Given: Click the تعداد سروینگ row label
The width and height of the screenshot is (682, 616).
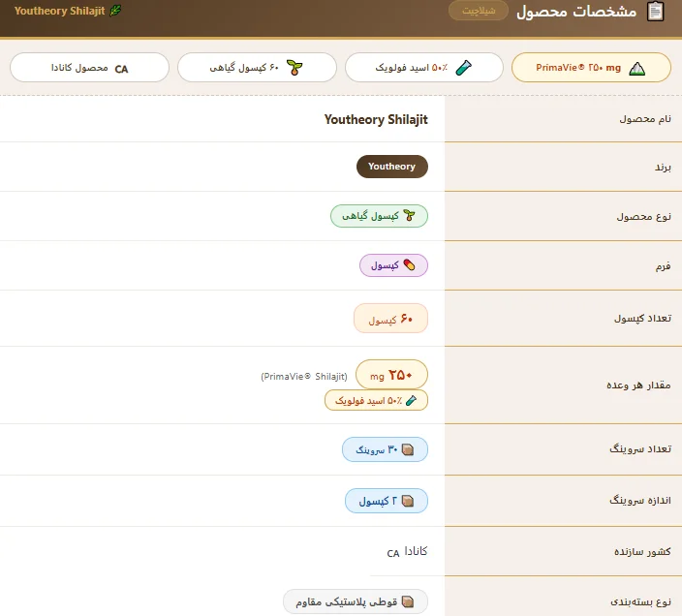Looking at the screenshot, I should pos(640,449).
